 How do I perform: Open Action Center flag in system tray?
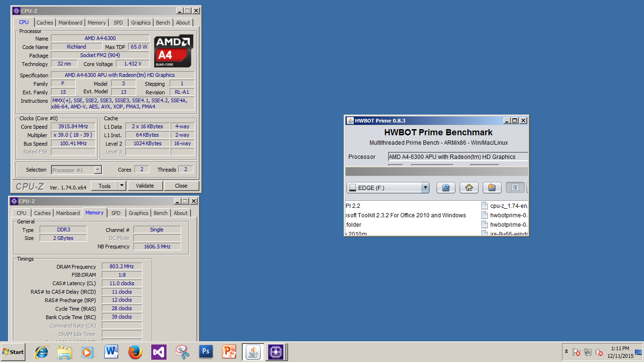tap(577, 352)
